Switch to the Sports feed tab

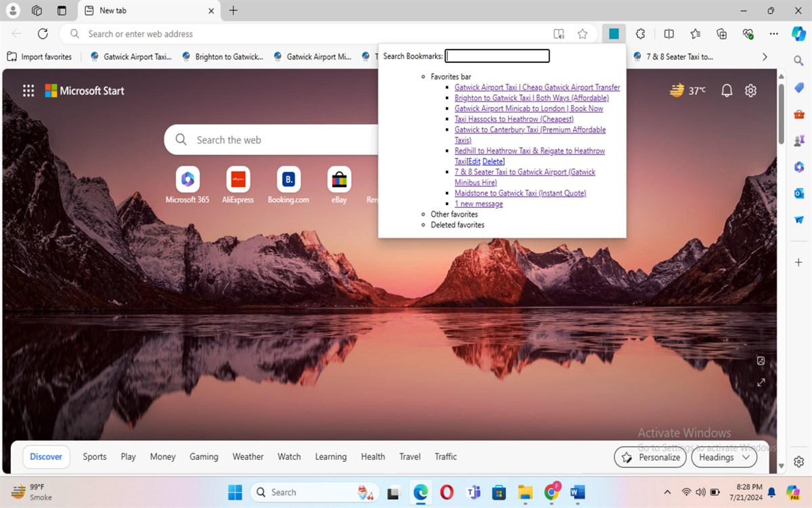click(95, 457)
